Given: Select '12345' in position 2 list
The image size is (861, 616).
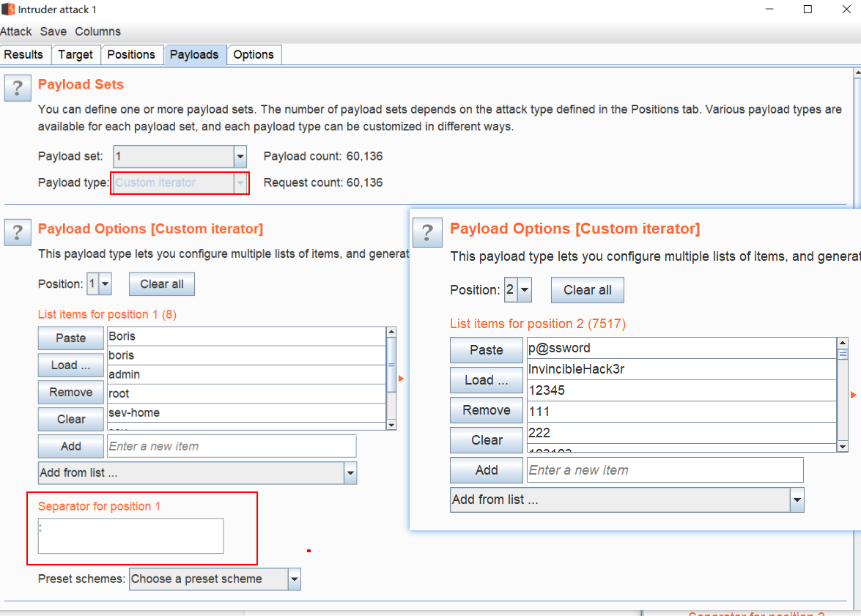Looking at the screenshot, I should (681, 390).
